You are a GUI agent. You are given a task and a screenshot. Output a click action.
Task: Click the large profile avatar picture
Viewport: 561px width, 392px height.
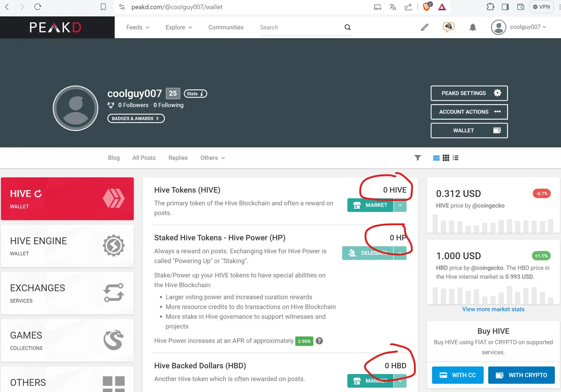[x=75, y=108]
